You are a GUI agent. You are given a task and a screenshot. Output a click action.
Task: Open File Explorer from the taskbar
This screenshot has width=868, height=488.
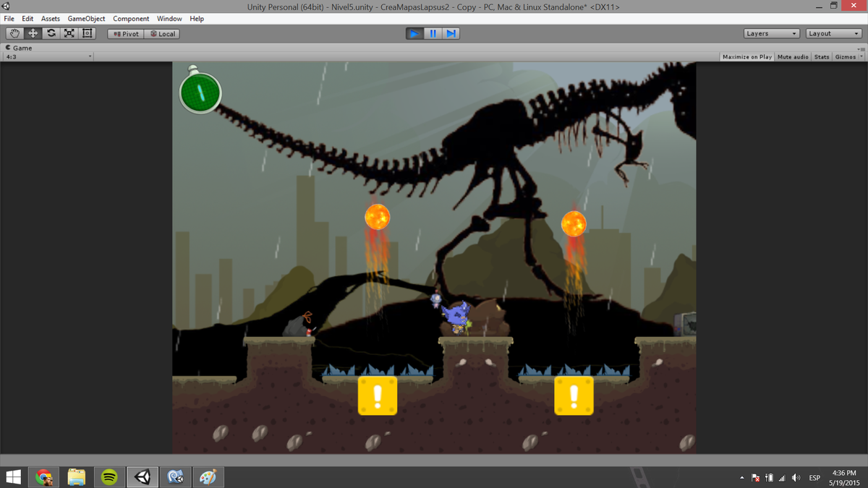click(x=77, y=477)
